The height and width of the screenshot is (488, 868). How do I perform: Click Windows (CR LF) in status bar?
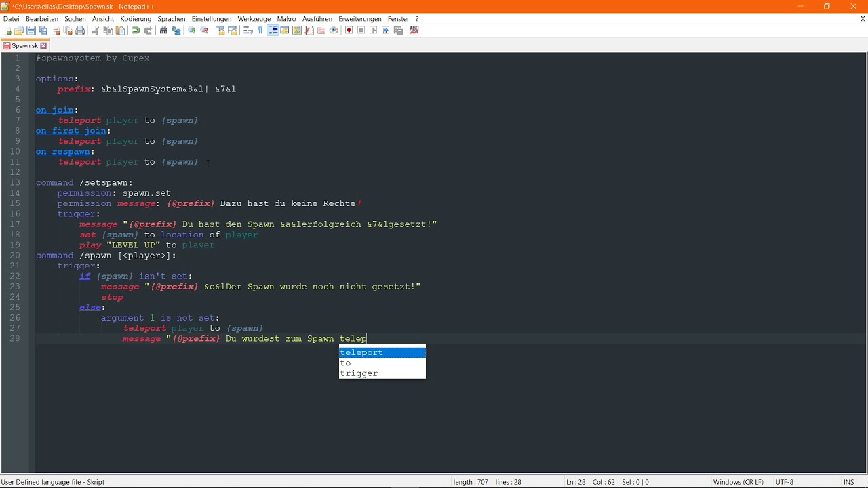click(x=738, y=482)
